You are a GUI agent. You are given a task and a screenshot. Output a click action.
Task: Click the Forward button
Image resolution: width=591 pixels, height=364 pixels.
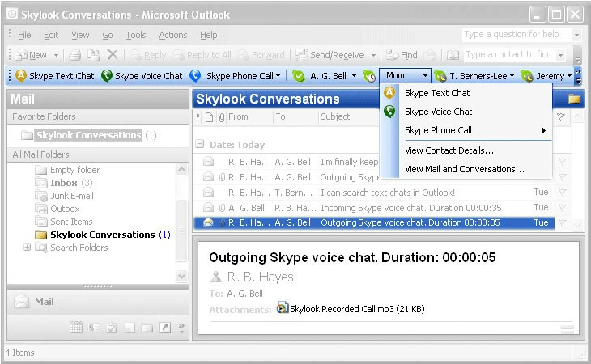click(x=261, y=55)
